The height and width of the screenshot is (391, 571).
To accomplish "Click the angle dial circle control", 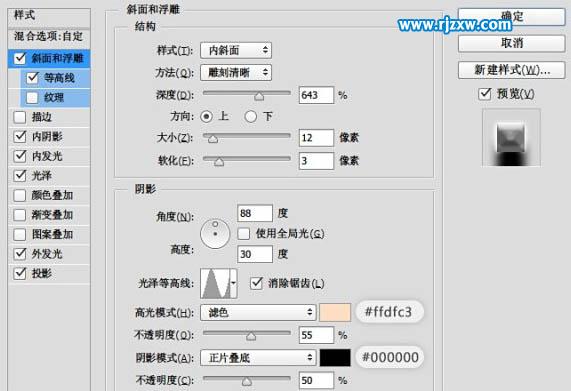I will pos(215,234).
